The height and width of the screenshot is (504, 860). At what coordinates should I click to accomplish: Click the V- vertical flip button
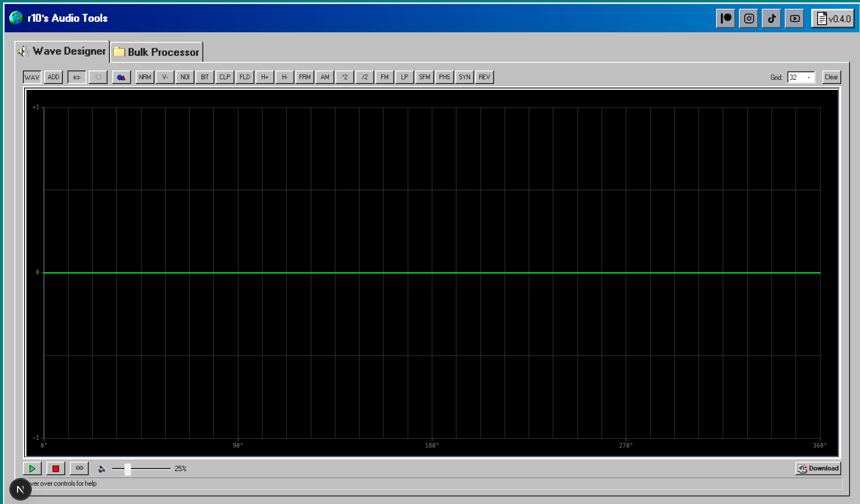(165, 77)
